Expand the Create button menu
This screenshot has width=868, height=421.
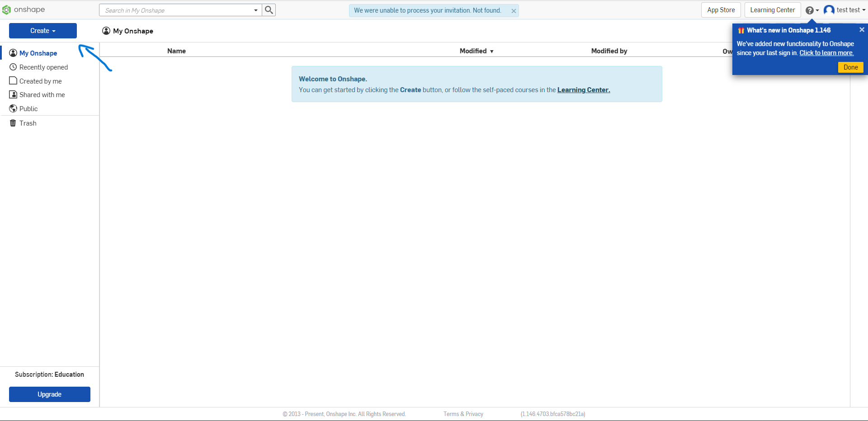tap(42, 30)
